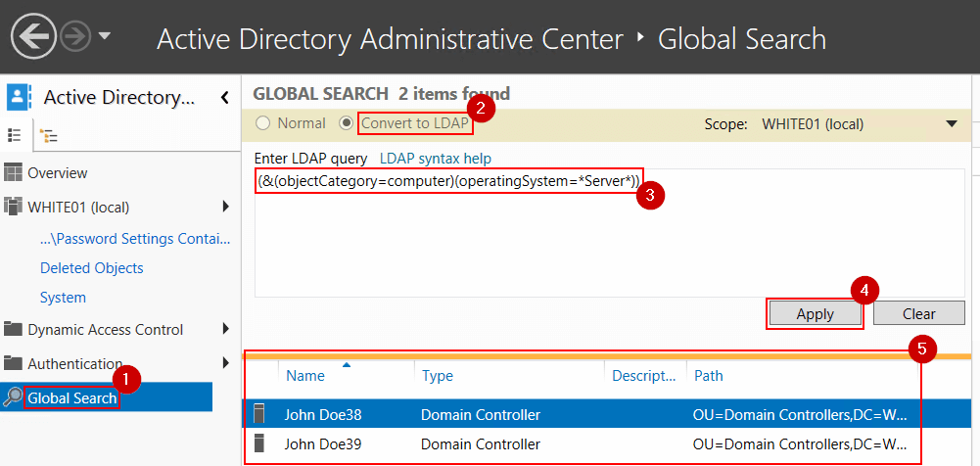980x466 pixels.
Task: Select the Authentication node
Action: (x=75, y=363)
